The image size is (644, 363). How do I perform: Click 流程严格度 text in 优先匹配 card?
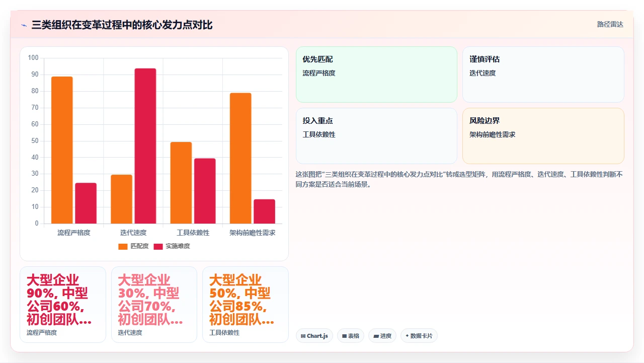319,73
